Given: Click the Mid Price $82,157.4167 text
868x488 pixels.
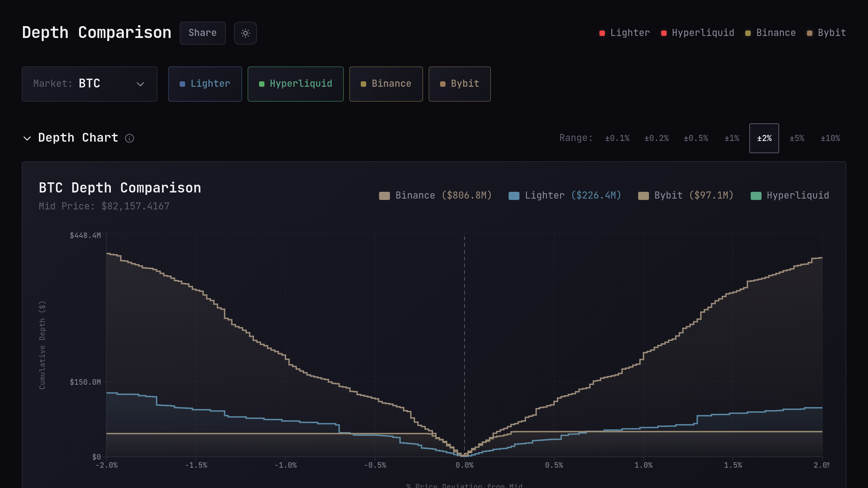Looking at the screenshot, I should pyautogui.click(x=104, y=206).
